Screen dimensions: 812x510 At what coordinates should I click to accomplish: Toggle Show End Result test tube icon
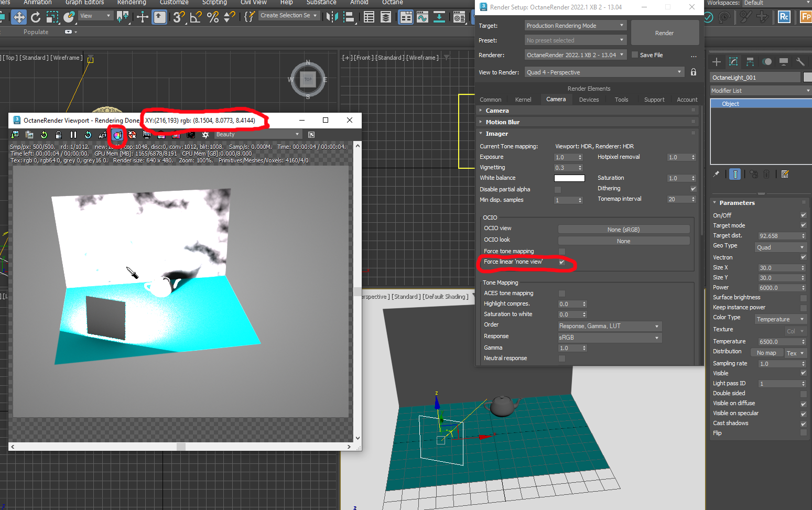[735, 174]
